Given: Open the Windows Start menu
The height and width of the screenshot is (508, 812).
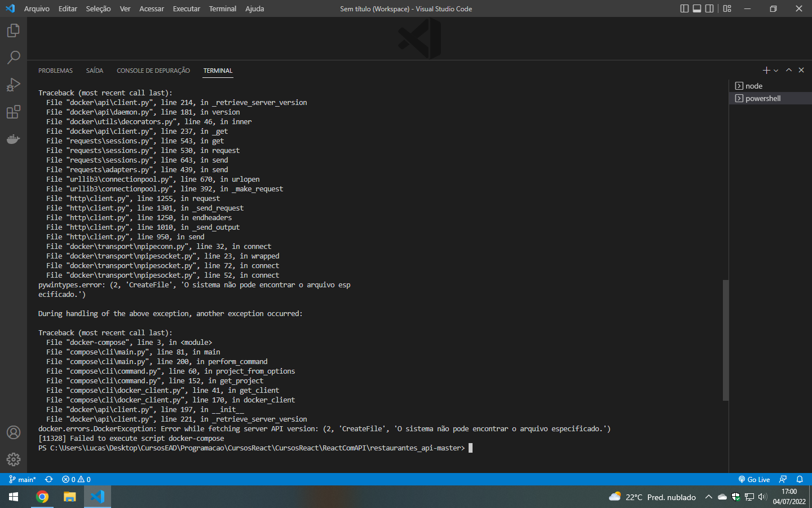Looking at the screenshot, I should point(14,497).
